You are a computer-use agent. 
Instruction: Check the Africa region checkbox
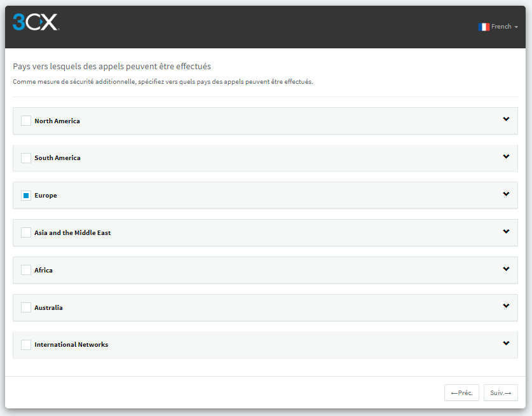point(25,270)
